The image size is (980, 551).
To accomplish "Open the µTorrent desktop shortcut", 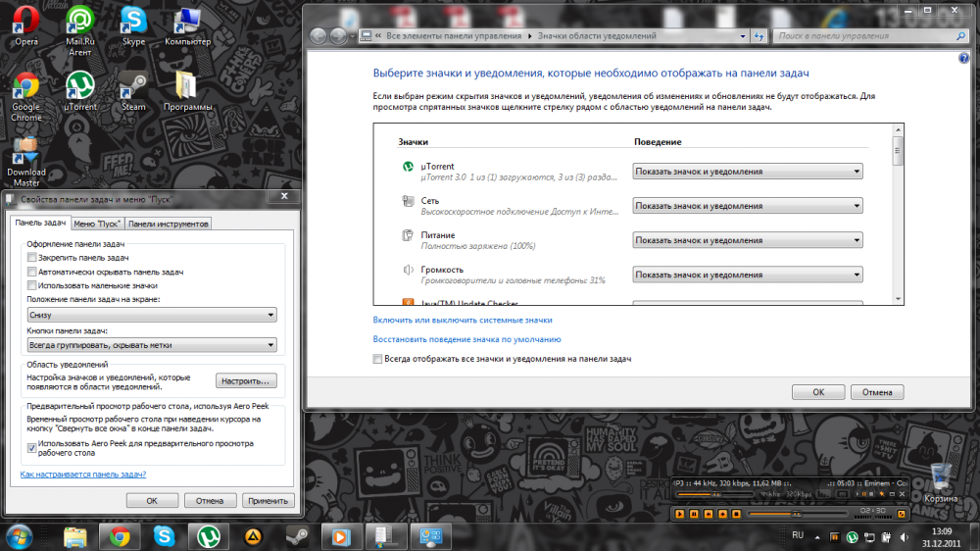I will pos(80,91).
